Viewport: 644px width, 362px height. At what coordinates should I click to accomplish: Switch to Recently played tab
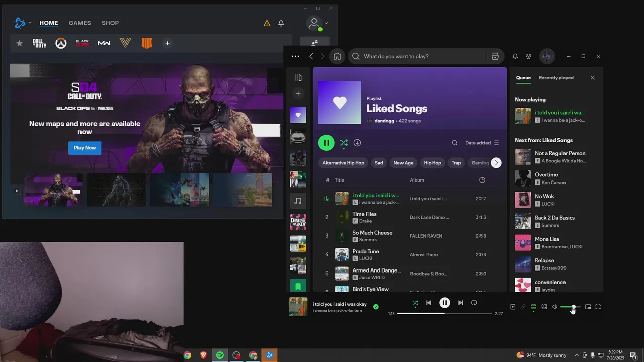click(x=556, y=78)
